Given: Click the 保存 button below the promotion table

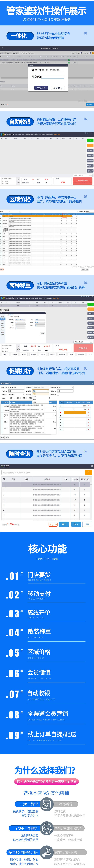Looking at the screenshot, I should click(3, 437).
